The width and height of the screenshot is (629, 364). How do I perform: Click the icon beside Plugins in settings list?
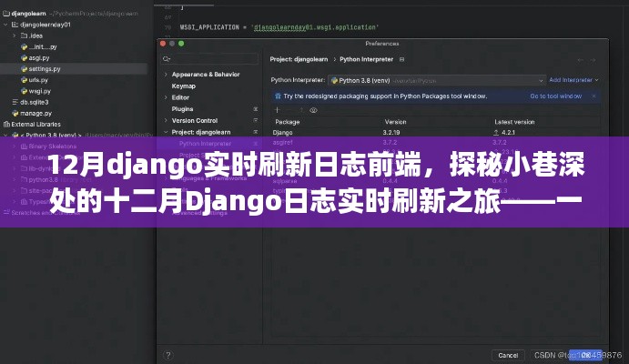pos(256,109)
